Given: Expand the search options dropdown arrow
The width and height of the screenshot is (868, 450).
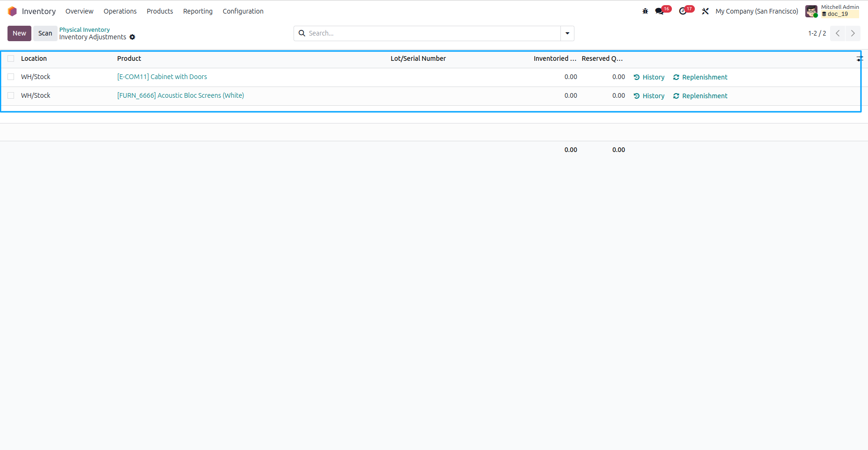Looking at the screenshot, I should tap(567, 33).
